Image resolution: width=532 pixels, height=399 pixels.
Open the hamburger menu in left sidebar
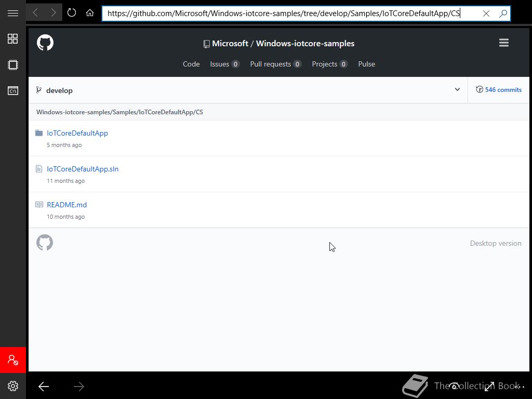tap(13, 13)
